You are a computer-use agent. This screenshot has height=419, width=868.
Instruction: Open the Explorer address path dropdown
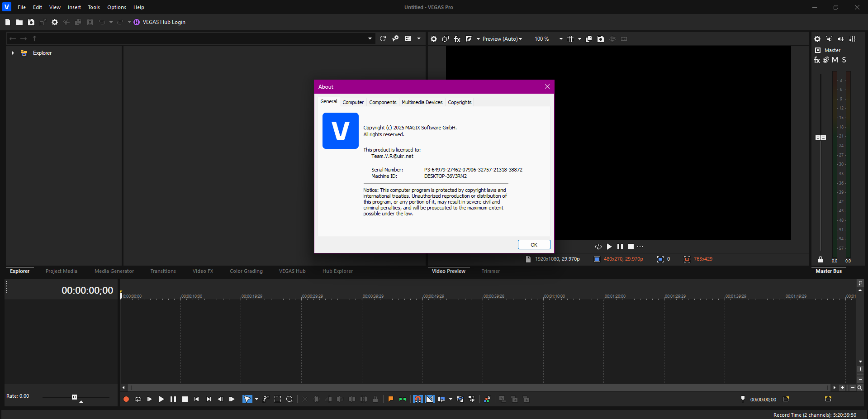point(370,39)
